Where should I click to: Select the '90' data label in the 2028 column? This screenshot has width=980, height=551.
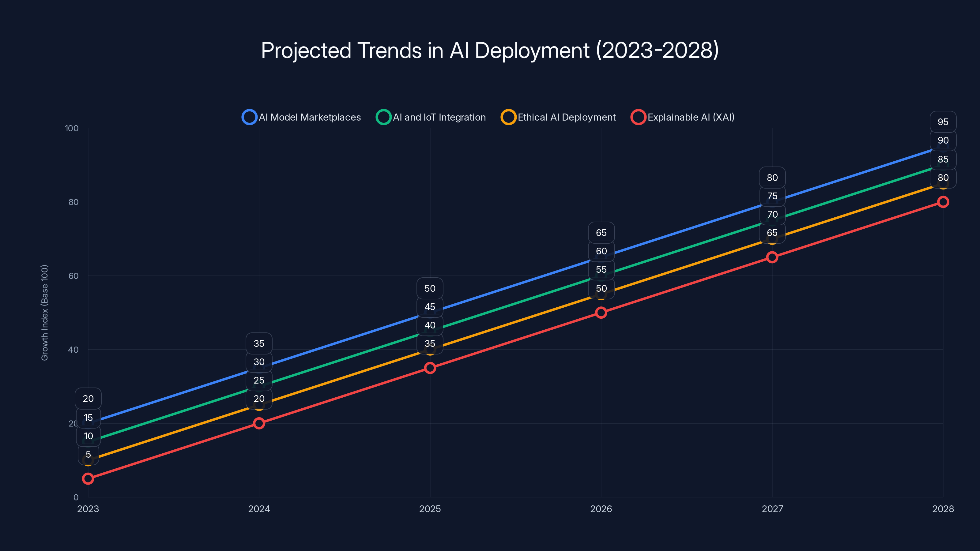943,140
